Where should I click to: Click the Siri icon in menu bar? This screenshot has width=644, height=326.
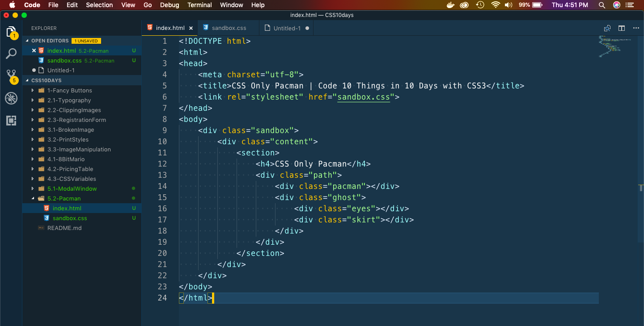coord(617,5)
